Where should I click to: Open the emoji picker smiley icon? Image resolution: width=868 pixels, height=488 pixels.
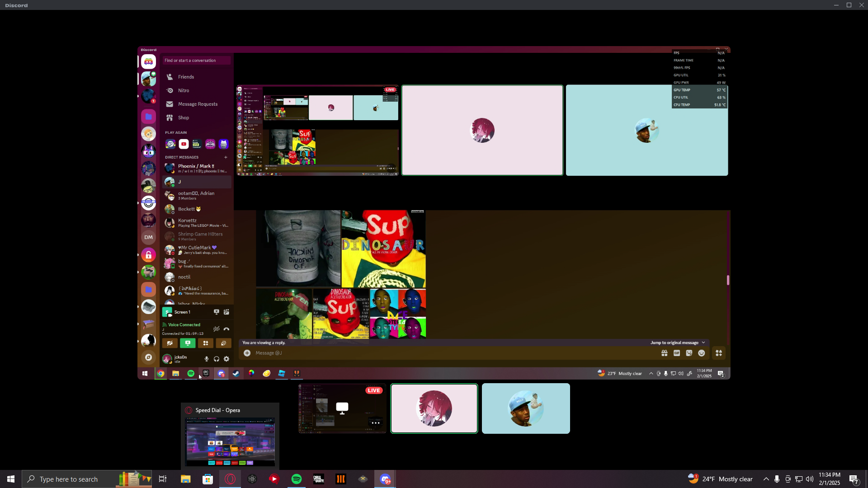click(x=702, y=353)
